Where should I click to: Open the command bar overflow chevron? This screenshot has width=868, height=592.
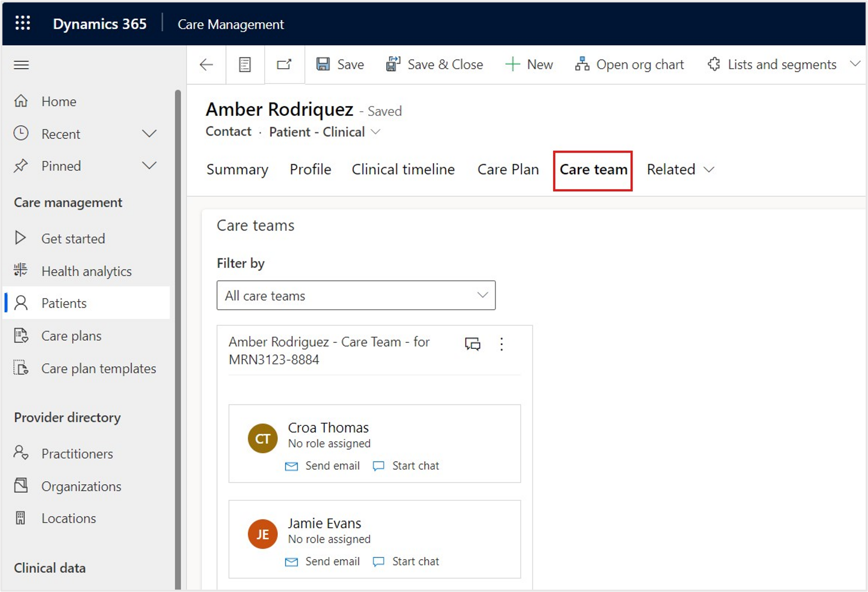[x=855, y=64]
